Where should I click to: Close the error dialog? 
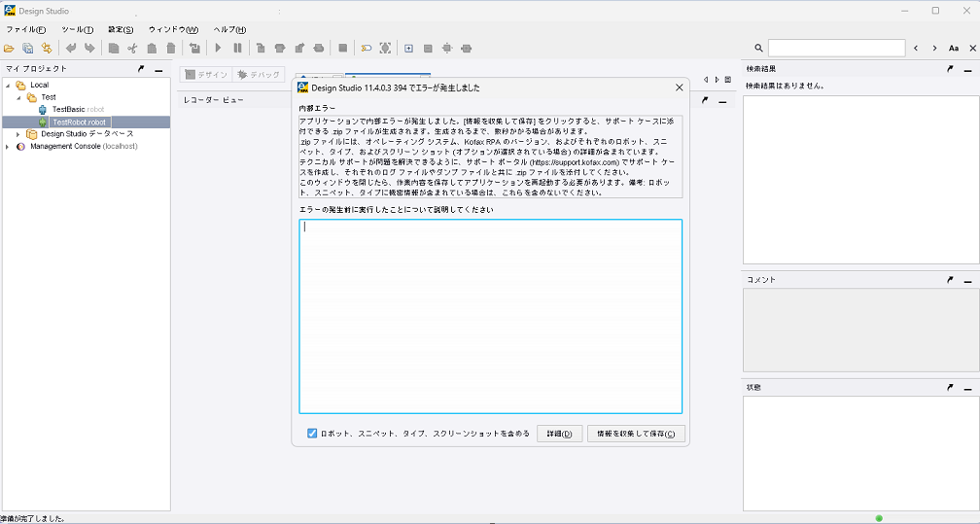pos(680,87)
